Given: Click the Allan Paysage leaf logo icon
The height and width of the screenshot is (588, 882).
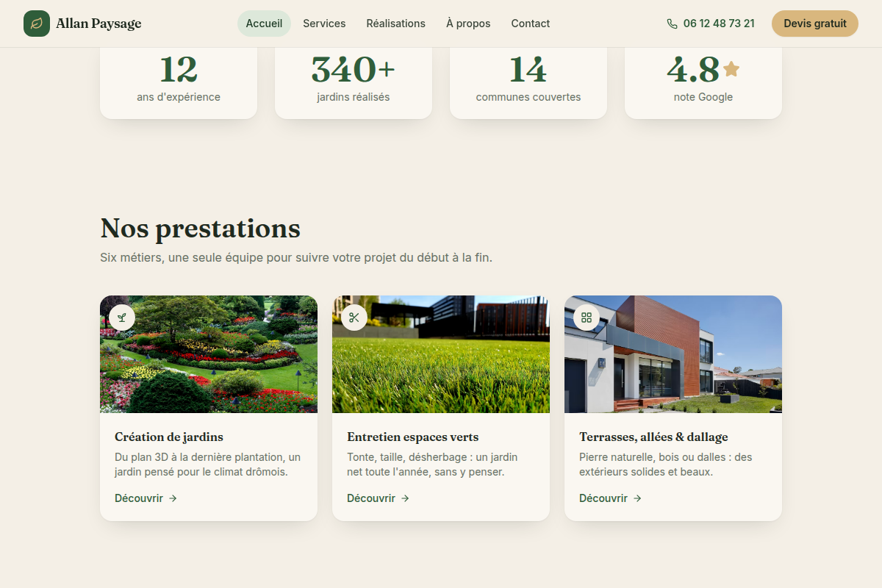Looking at the screenshot, I should coord(37,24).
